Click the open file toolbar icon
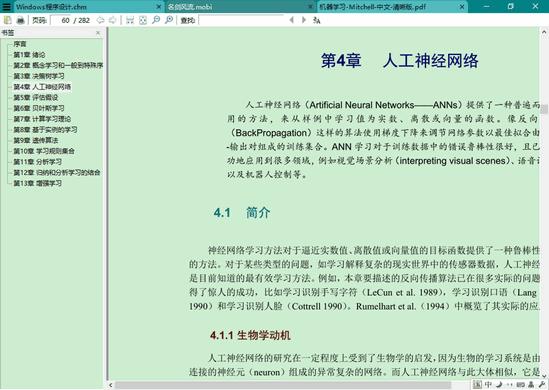The height and width of the screenshot is (390, 549). coord(7,20)
